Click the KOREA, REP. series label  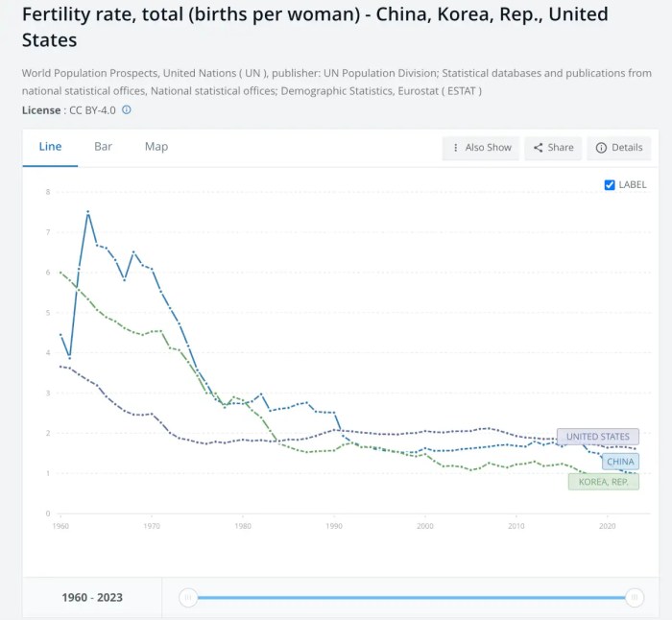pyautogui.click(x=604, y=482)
